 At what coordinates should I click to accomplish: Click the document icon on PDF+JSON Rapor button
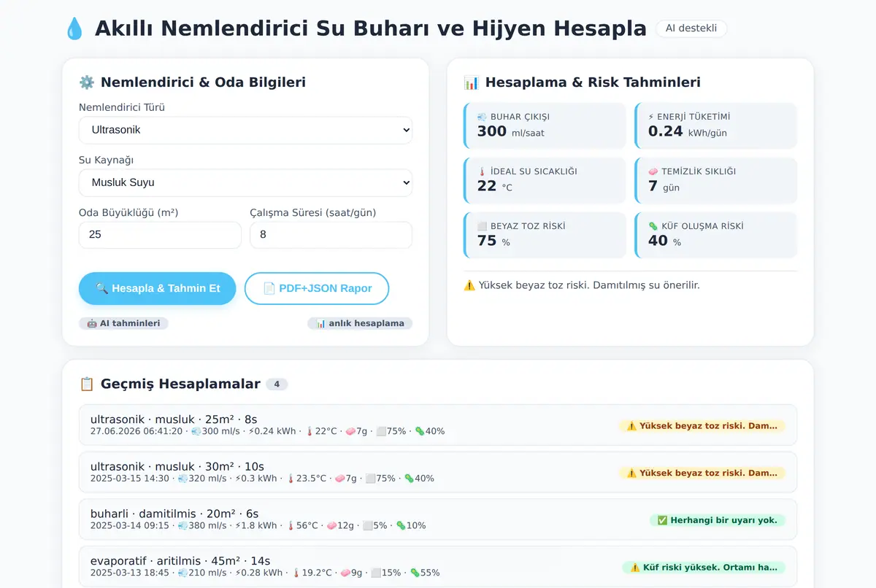(269, 288)
